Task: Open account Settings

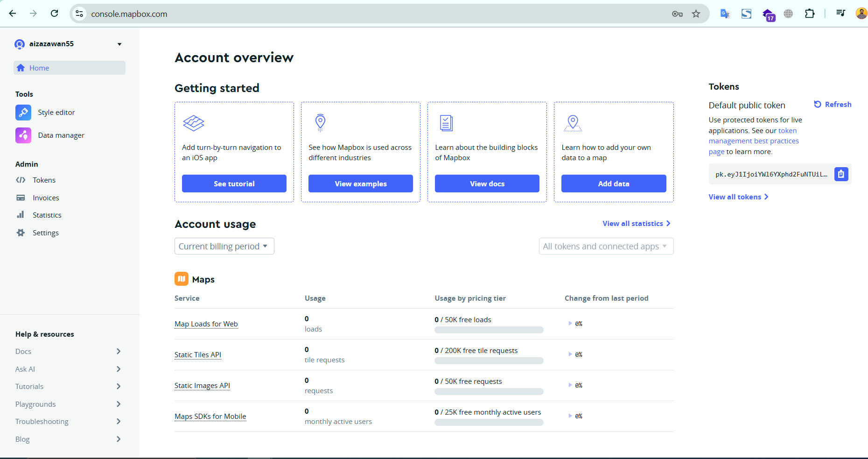Action: pyautogui.click(x=46, y=233)
